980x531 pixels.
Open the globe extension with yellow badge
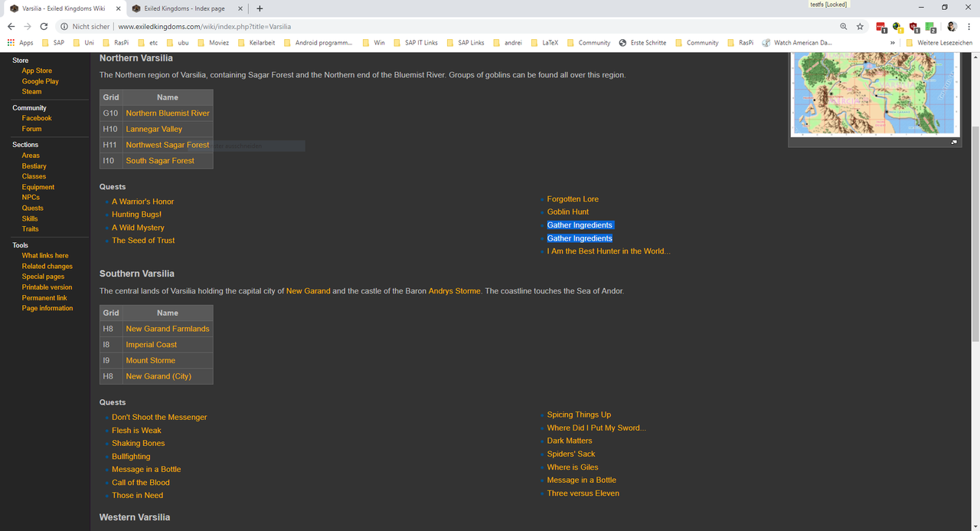click(897, 27)
